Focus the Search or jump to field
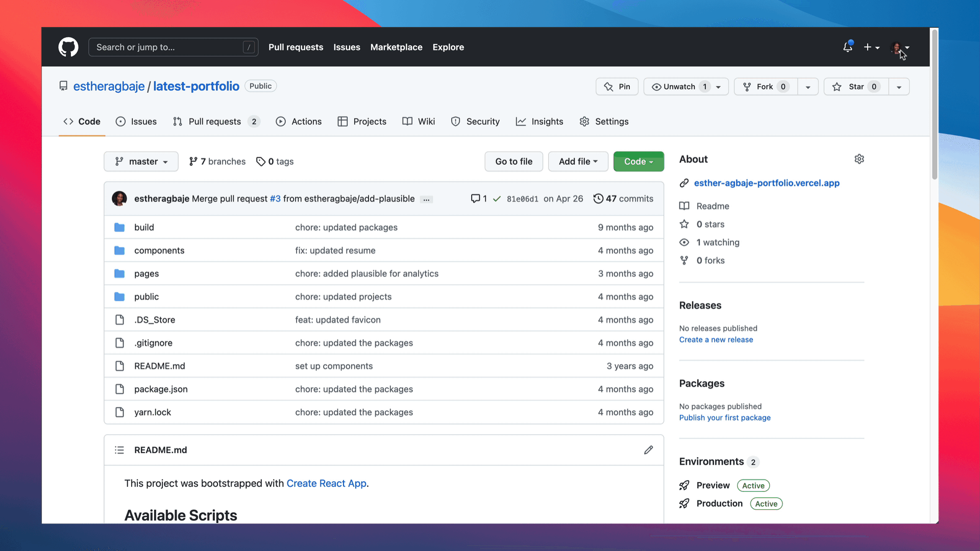Screen dimensions: 980x551 173,47
